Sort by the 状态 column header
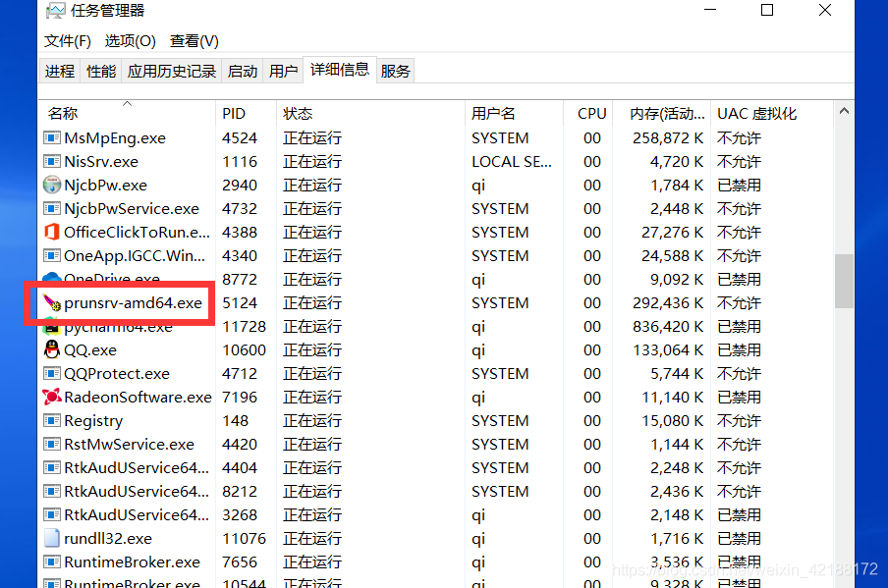The image size is (888, 588). coord(370,113)
